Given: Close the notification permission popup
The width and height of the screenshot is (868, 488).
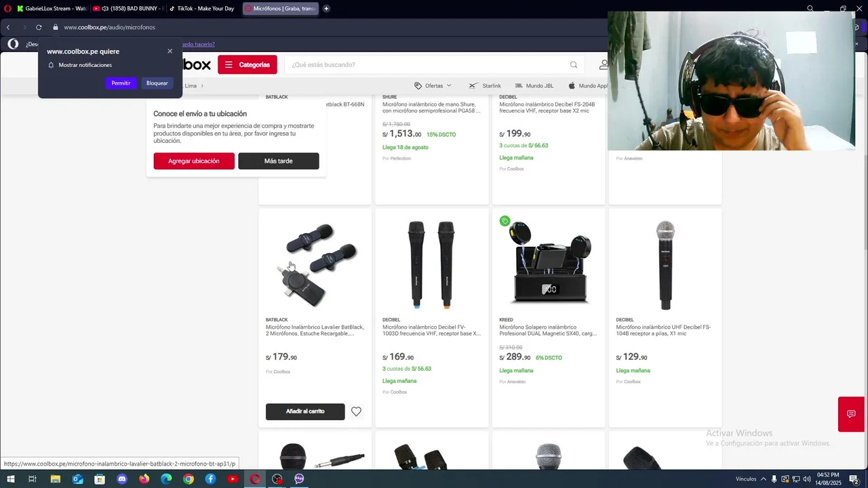Looking at the screenshot, I should 170,51.
